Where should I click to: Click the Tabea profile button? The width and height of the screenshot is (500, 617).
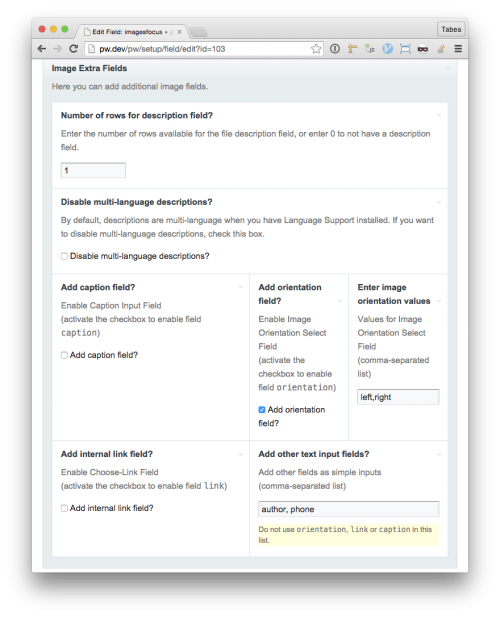(451, 30)
